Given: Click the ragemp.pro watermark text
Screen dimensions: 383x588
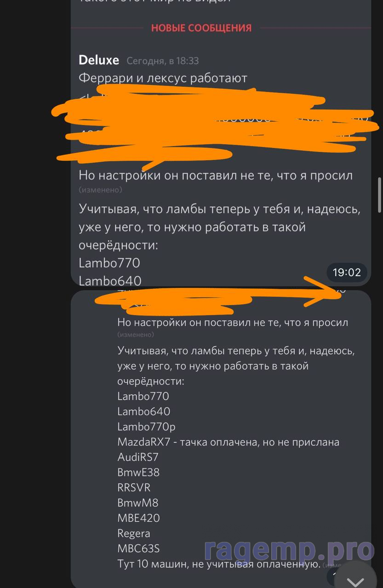Looking at the screenshot, I should (x=290, y=549).
